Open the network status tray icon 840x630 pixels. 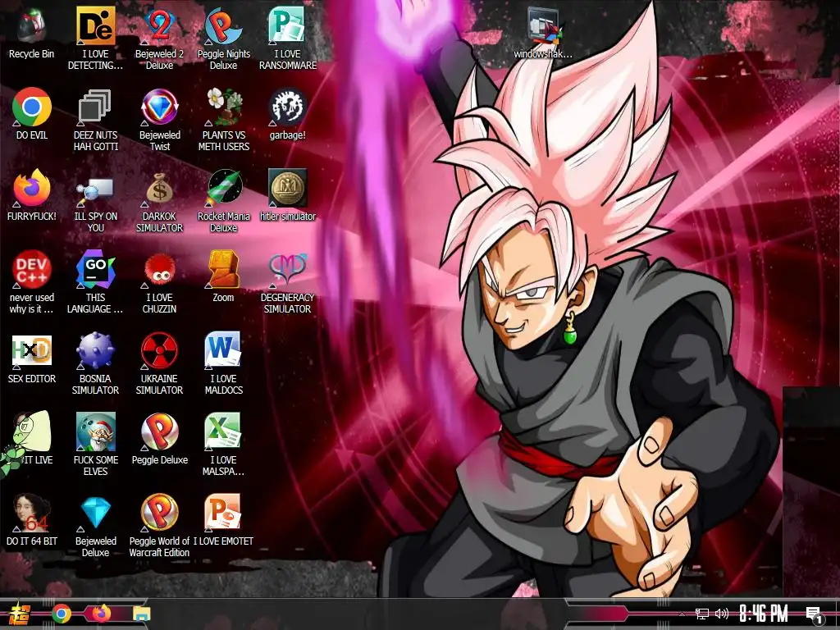702,614
